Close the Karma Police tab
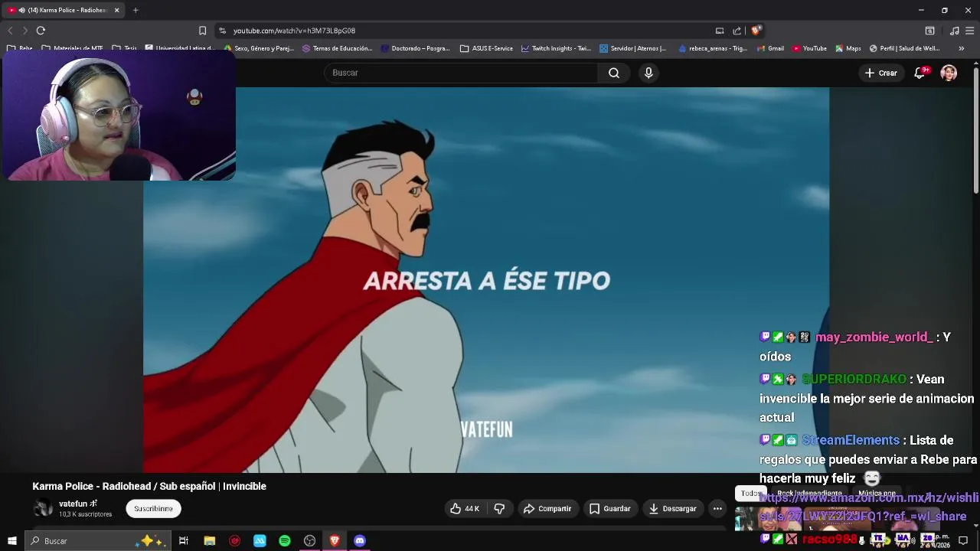980x551 pixels. click(x=117, y=10)
